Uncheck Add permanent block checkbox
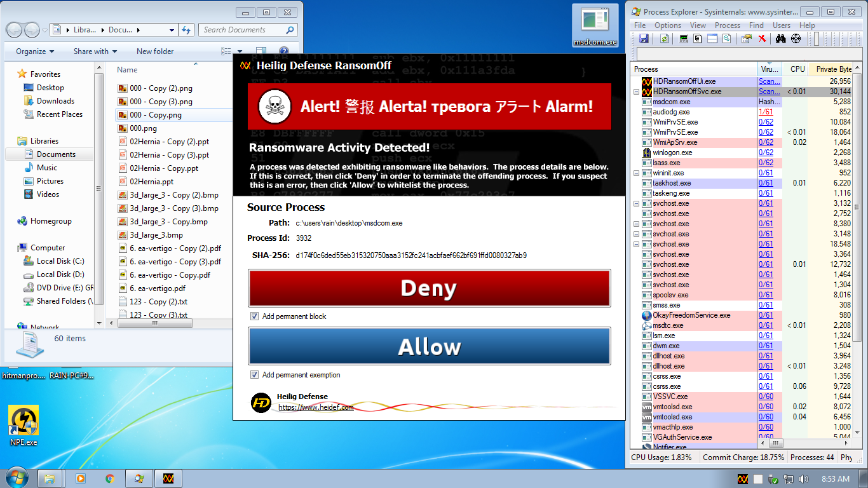 pos(255,316)
